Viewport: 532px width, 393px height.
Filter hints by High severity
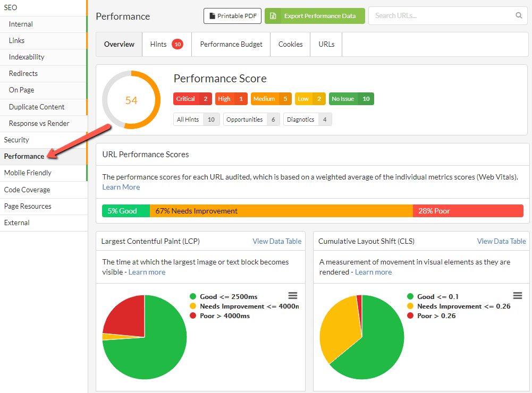pos(231,99)
